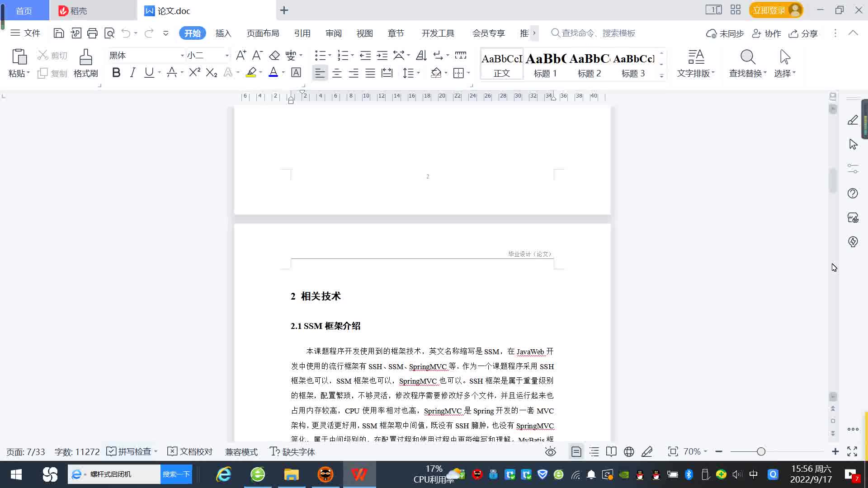Screen dimensions: 868x488
Task: Switch to the 插入 tab
Action: 223,33
